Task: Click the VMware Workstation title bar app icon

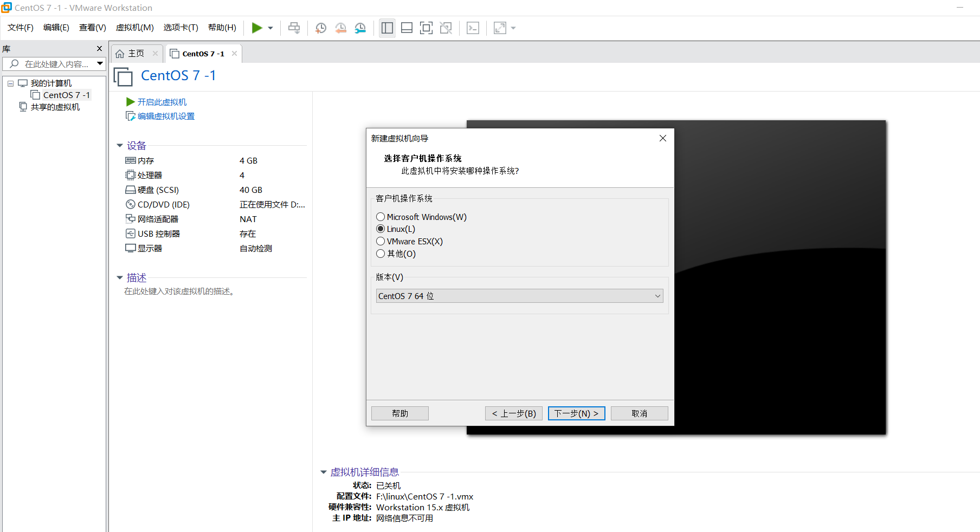Action: pos(7,8)
